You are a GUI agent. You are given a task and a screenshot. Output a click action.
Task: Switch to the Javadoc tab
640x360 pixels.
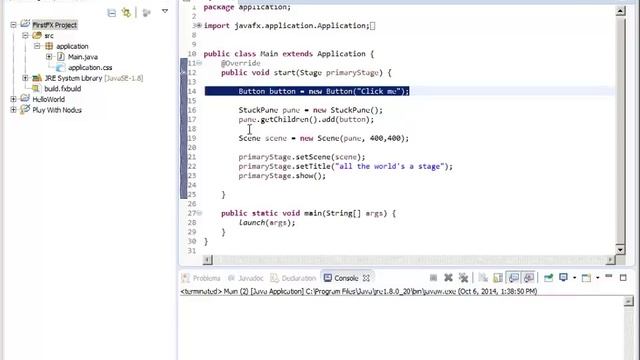pos(245,278)
